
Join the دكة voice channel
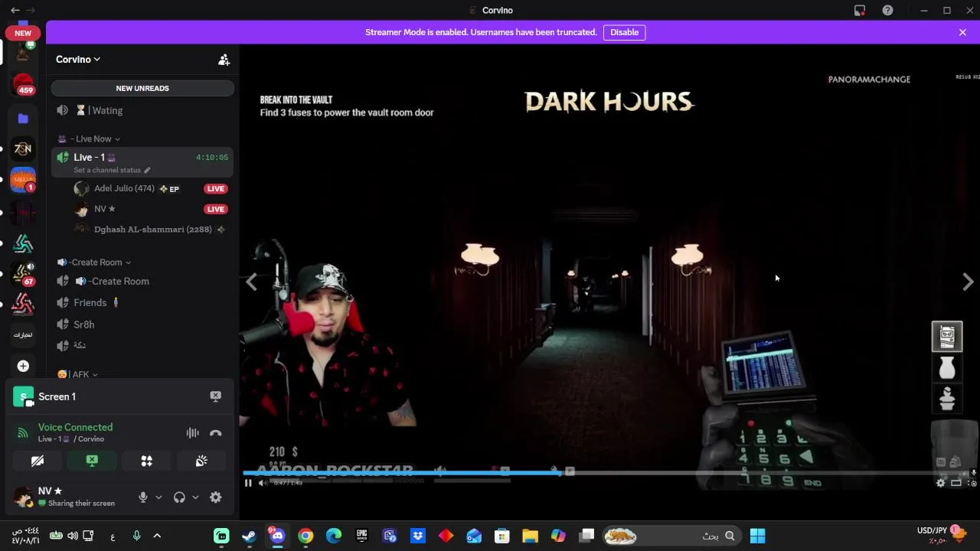coord(142,346)
